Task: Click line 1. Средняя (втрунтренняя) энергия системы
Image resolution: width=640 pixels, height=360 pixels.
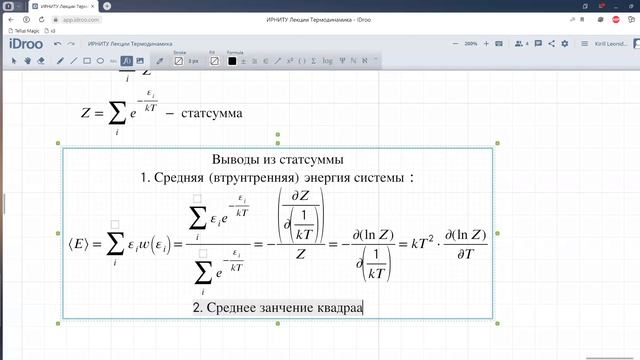Action: [277, 178]
